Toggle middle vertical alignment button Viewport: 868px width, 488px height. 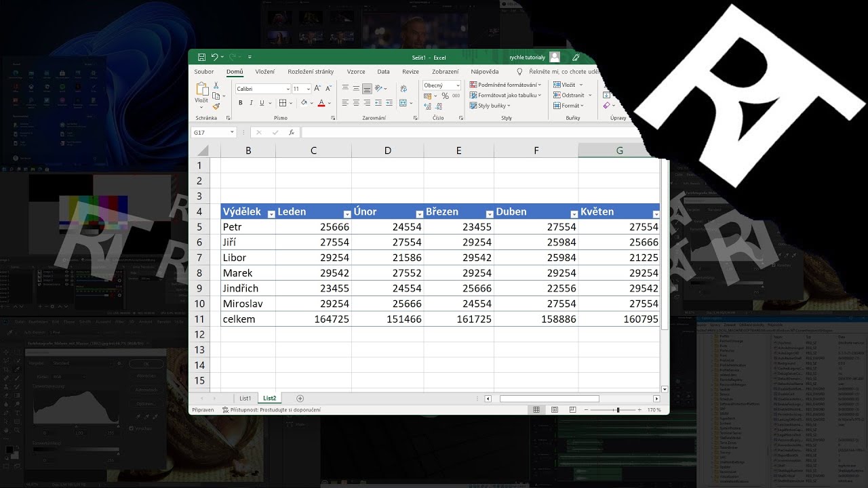pos(356,88)
